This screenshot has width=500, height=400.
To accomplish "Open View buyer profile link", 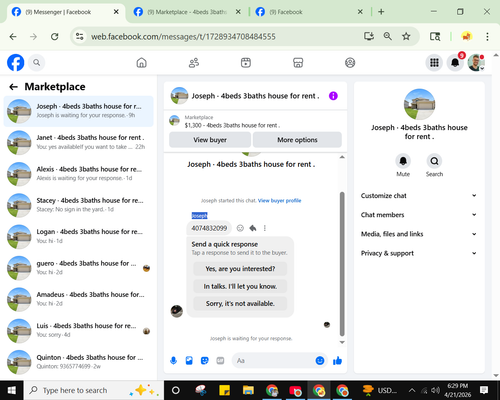I will (x=280, y=201).
